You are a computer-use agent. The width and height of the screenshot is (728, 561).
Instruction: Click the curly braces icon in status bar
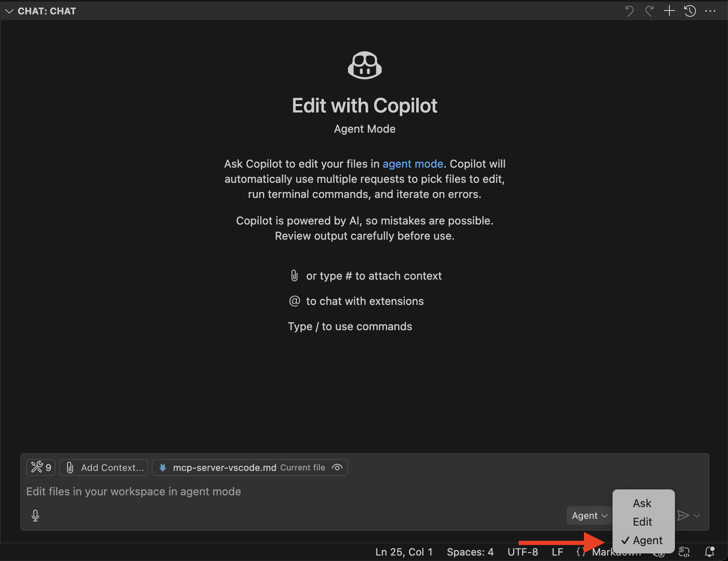[x=581, y=552]
